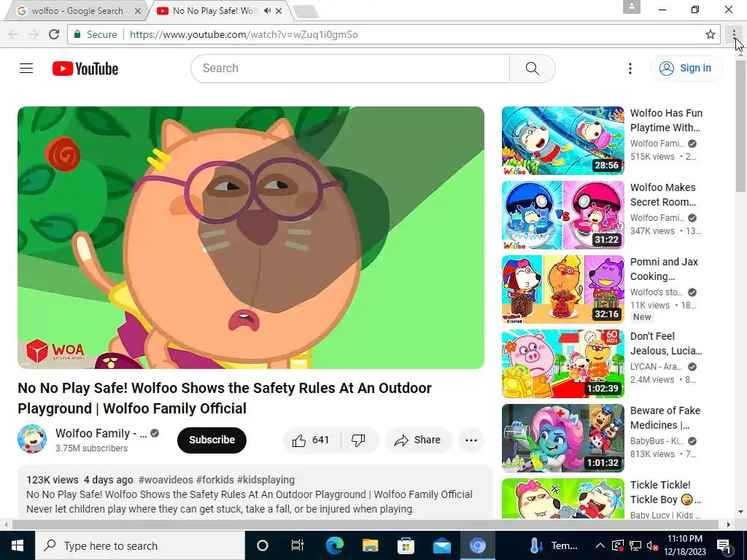Open Wolfoo Makes Secret Room thumbnail
Viewport: 747px width, 560px height.
(562, 215)
